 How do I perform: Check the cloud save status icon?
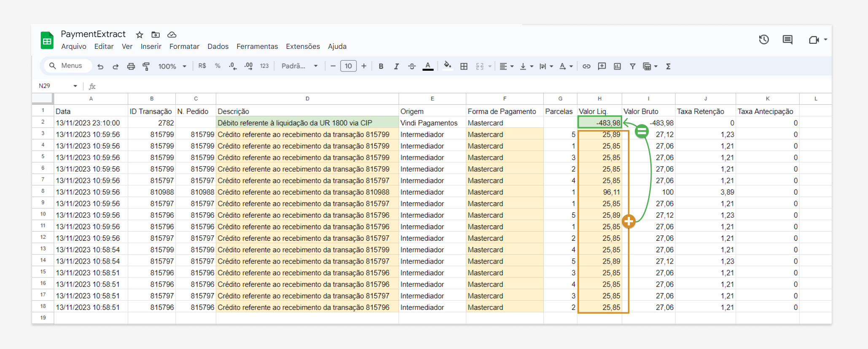coord(172,35)
